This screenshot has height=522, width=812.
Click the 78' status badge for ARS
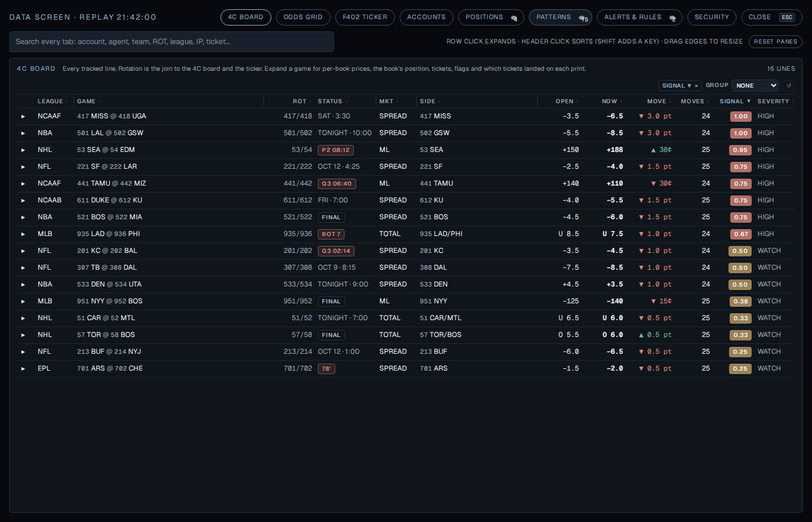coord(327,369)
